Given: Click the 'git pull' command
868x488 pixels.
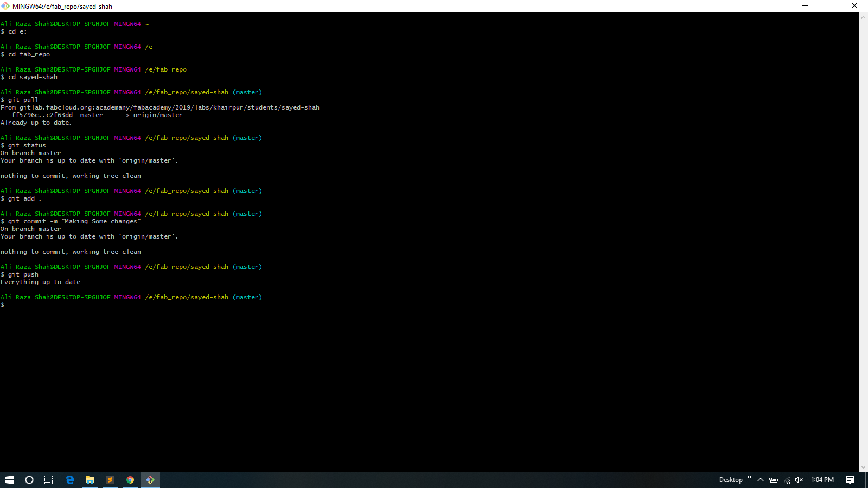Looking at the screenshot, I should tap(20, 100).
